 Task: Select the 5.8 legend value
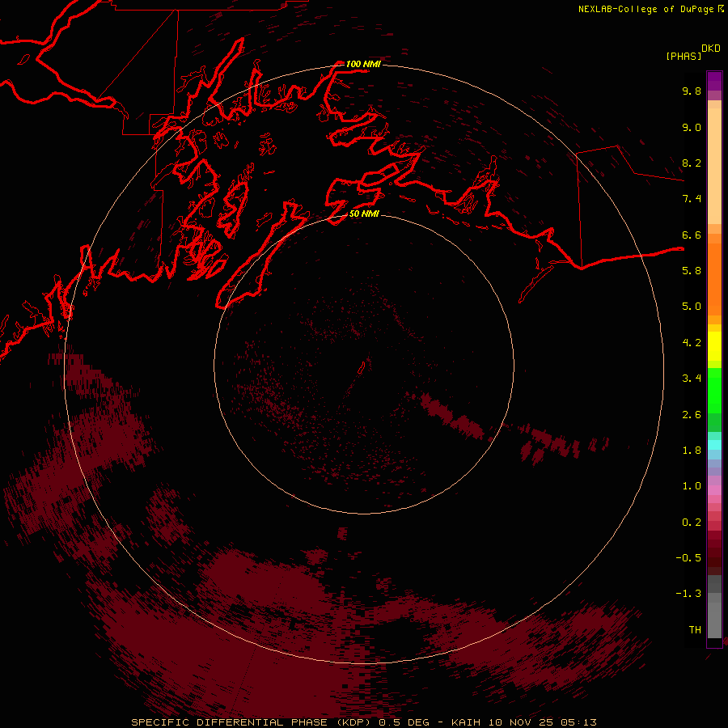click(692, 271)
